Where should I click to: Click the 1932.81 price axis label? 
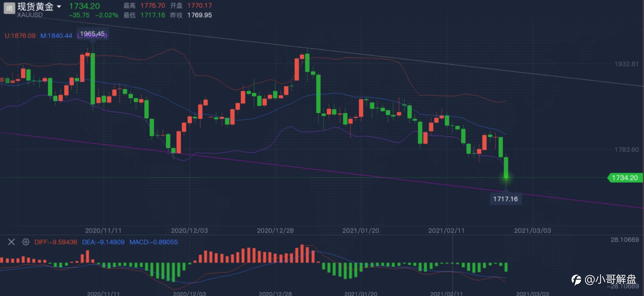pyautogui.click(x=626, y=64)
